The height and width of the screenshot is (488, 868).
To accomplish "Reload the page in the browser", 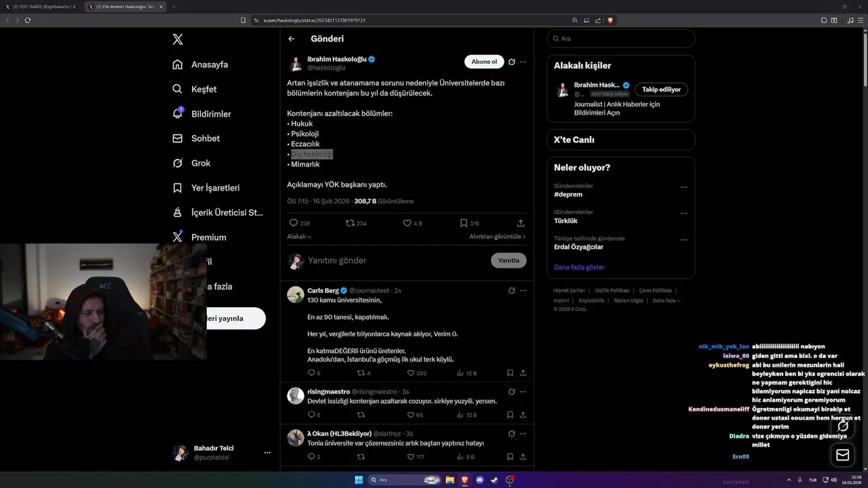I will [x=28, y=20].
